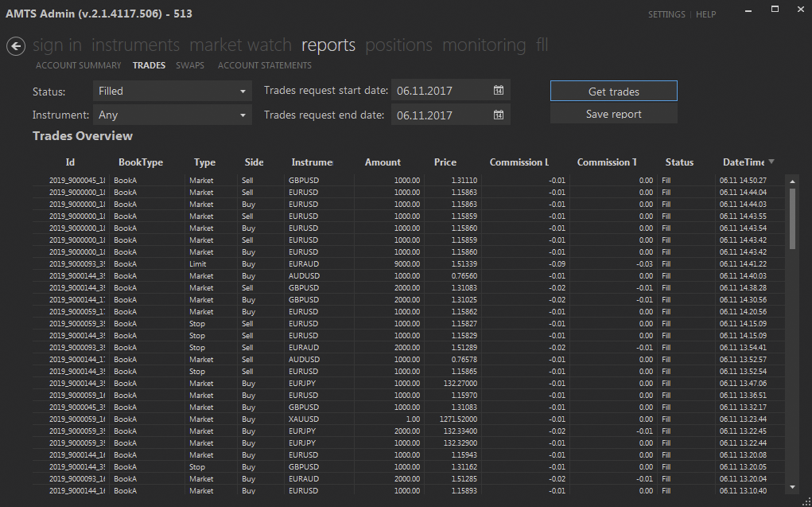The image size is (812, 507).
Task: Select the XAUUSD trade row
Action: point(409,419)
